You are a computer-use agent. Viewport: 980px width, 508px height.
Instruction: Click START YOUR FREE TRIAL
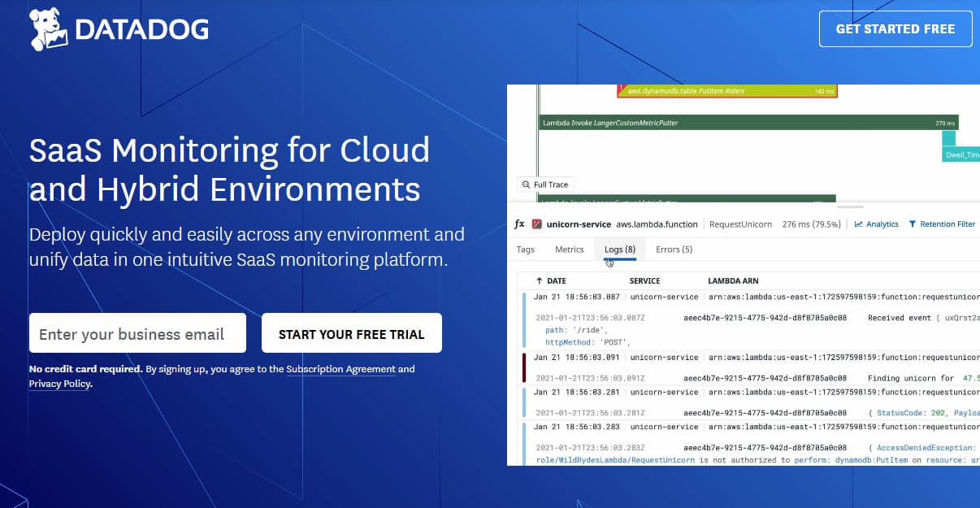click(351, 333)
